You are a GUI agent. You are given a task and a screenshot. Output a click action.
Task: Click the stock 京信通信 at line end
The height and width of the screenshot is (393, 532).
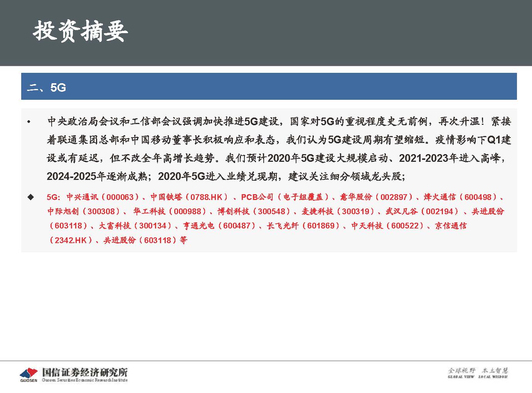tap(451, 225)
